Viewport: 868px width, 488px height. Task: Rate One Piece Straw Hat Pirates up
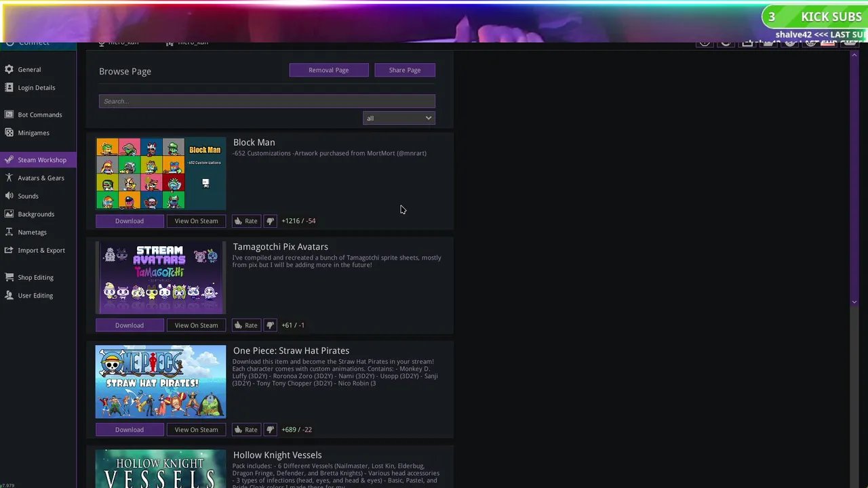point(245,430)
